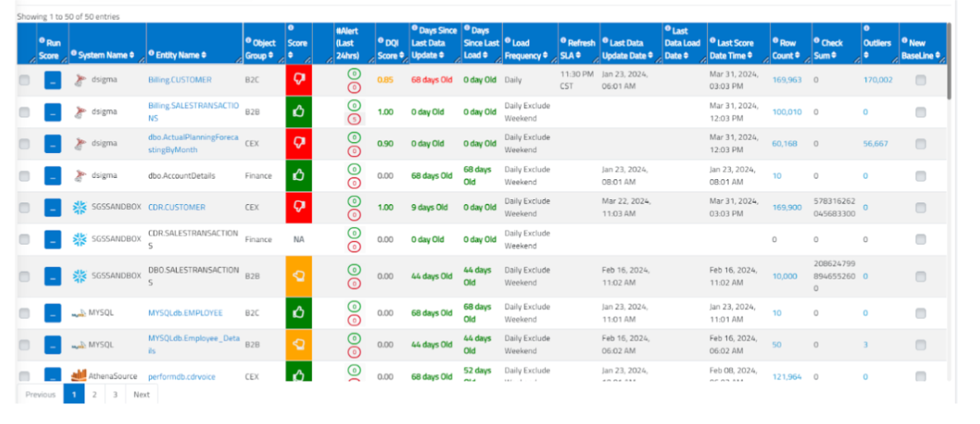This screenshot has height=424, width=980.
Task: Sort table by Entity Name column
Action: 177,55
